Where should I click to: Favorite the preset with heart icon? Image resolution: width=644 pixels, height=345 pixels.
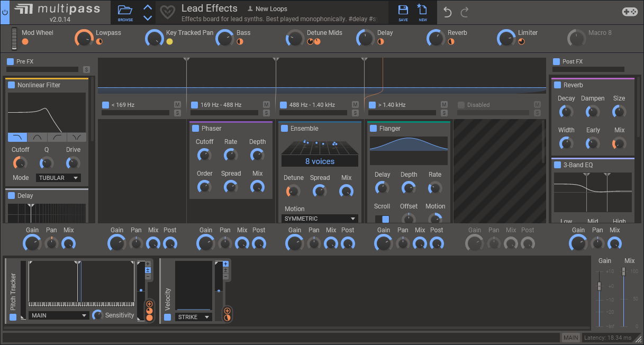point(167,12)
